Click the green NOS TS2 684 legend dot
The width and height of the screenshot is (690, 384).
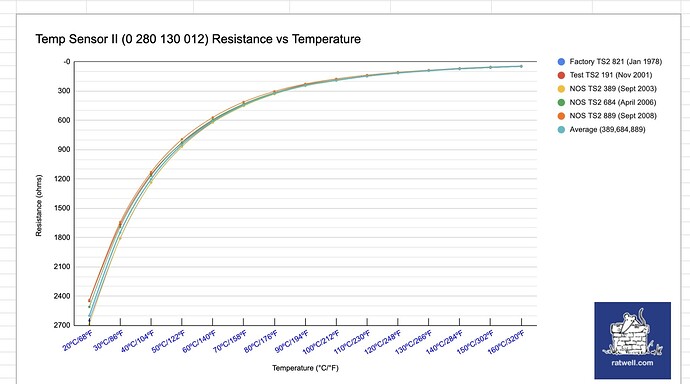coord(561,102)
